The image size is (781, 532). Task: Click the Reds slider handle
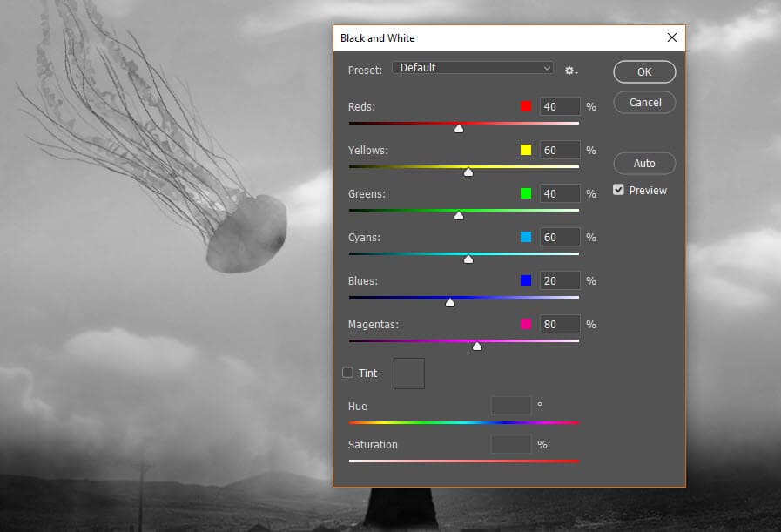pyautogui.click(x=459, y=129)
